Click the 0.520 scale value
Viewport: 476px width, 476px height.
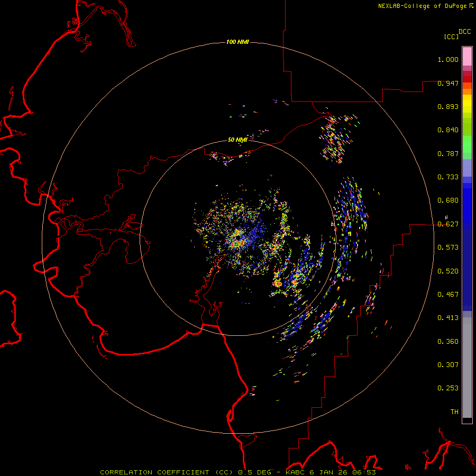pyautogui.click(x=448, y=271)
